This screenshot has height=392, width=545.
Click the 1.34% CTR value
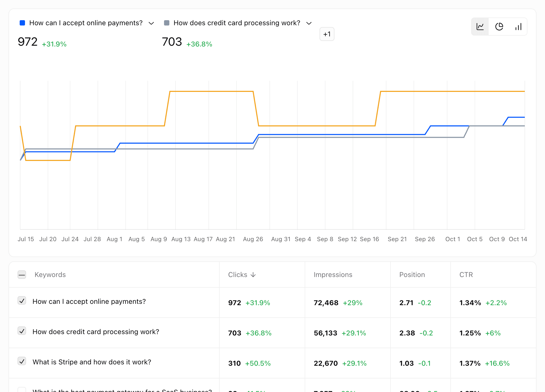click(x=470, y=303)
